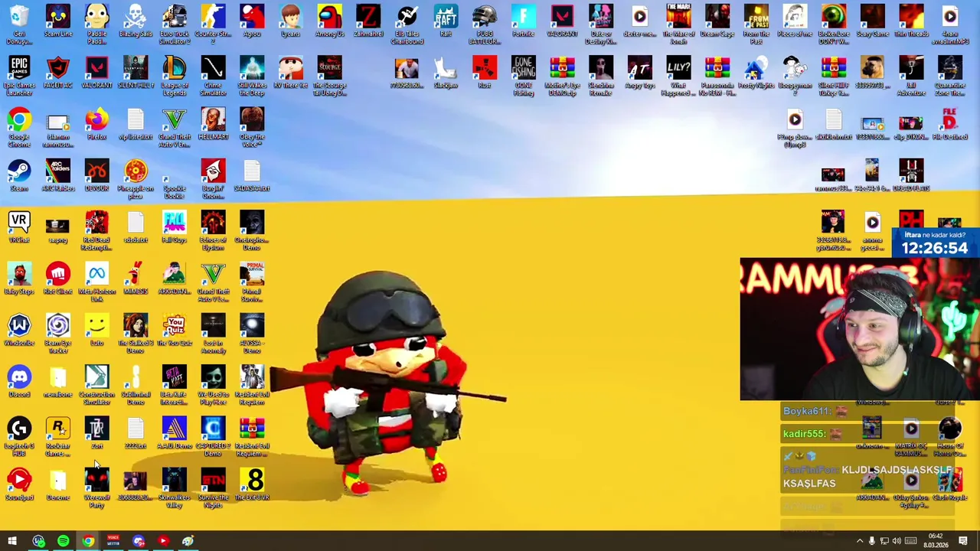Image resolution: width=980 pixels, height=551 pixels.
Task: Launch the Riot Client shortcut
Action: (x=58, y=279)
